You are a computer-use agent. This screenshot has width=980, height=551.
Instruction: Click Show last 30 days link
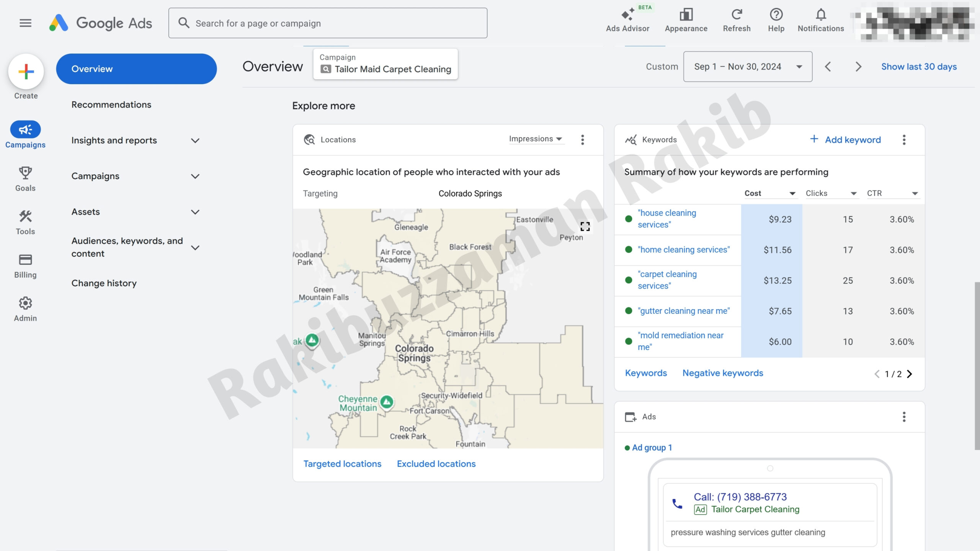(x=919, y=67)
